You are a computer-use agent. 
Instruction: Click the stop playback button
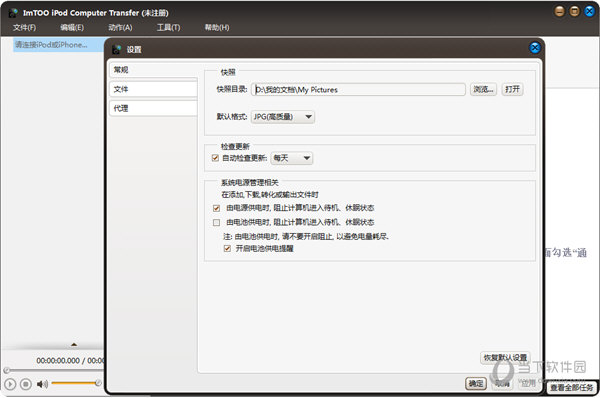[26, 384]
